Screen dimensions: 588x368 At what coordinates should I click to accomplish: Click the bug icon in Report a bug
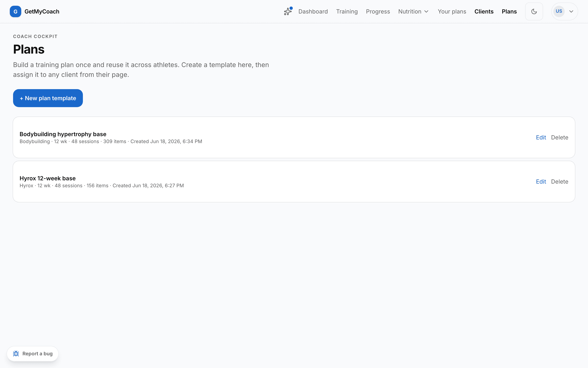(16, 354)
